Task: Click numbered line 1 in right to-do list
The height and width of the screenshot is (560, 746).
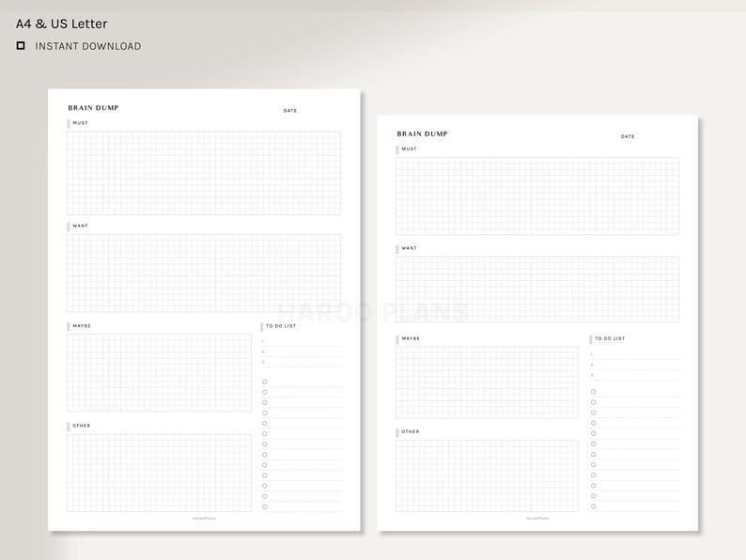Action: click(635, 355)
